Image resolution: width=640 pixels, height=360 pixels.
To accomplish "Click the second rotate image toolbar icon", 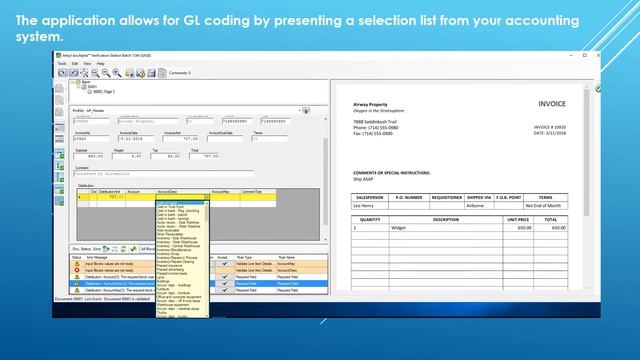I will 74,73.
